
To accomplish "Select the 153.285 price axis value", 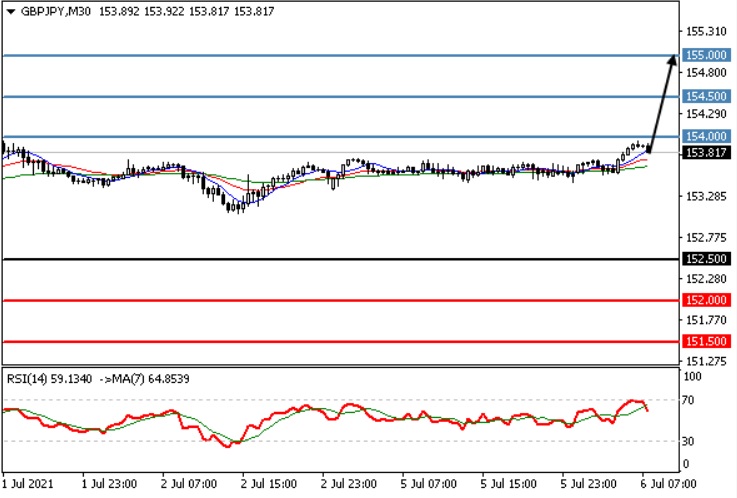I will pos(706,196).
